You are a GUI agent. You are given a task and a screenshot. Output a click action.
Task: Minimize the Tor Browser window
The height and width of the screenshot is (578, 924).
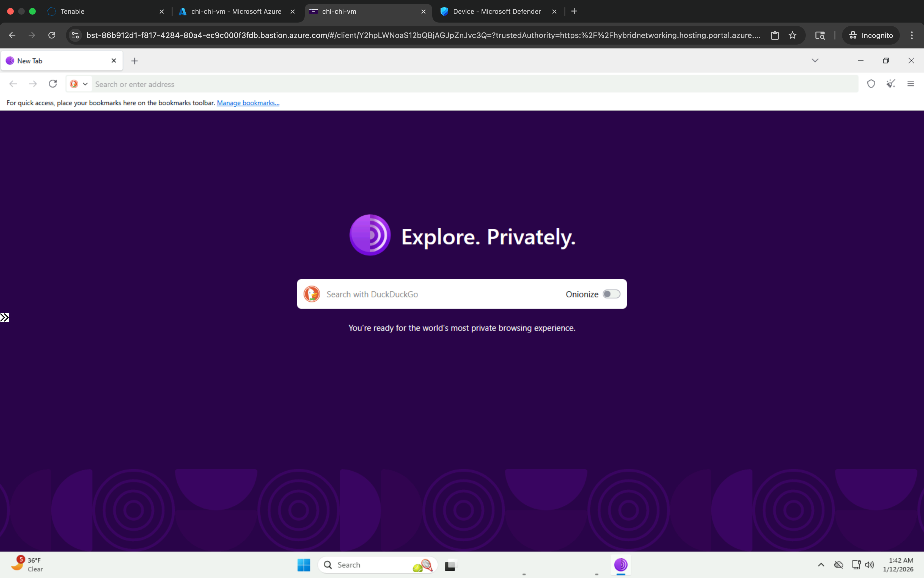[x=861, y=60]
